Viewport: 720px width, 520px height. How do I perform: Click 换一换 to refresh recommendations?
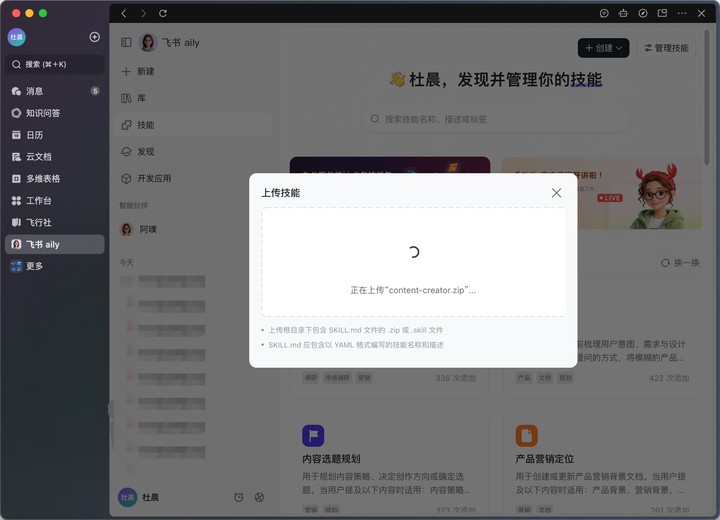680,263
